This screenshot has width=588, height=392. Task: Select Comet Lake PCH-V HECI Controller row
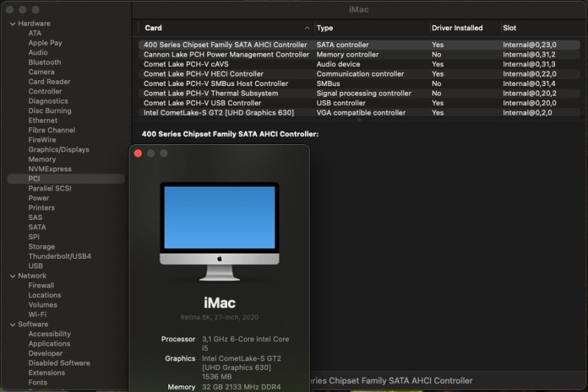click(x=359, y=74)
